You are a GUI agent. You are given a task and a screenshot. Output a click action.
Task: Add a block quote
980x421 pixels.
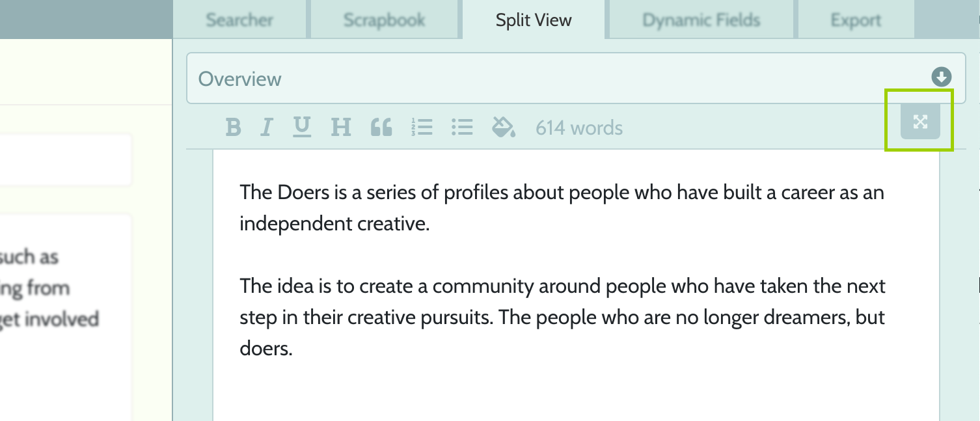[381, 127]
